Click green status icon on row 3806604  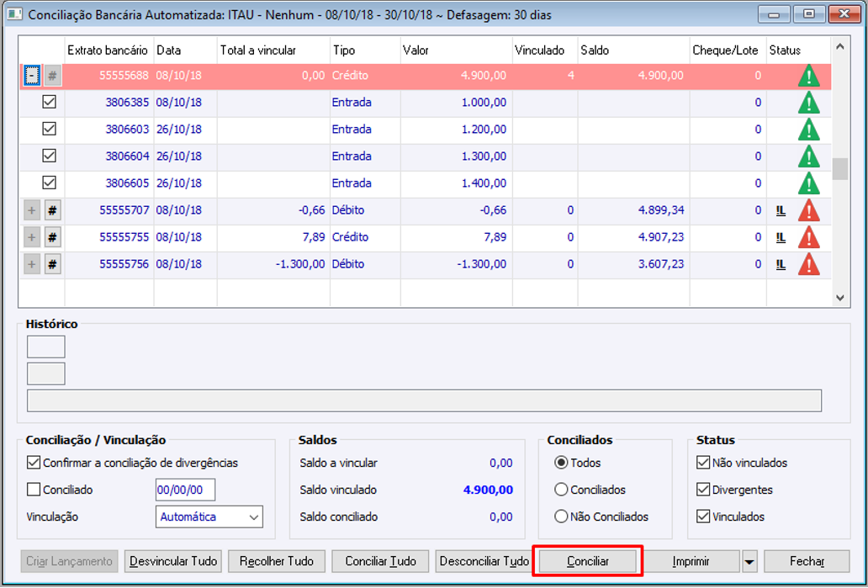(809, 156)
